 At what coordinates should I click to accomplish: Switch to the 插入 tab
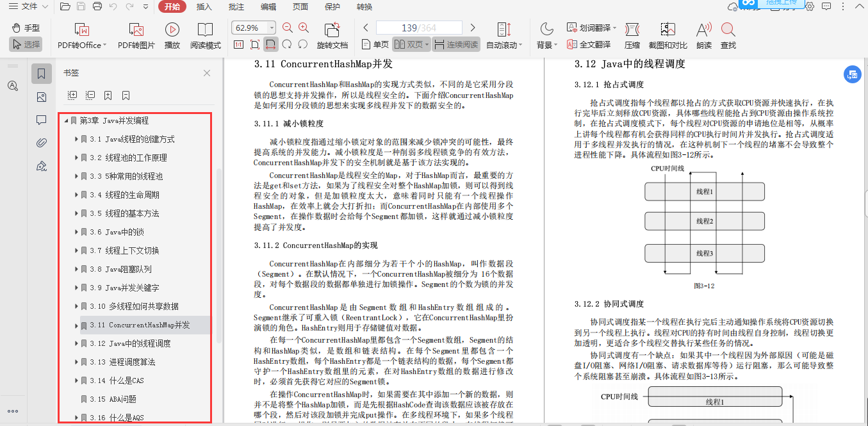coord(204,6)
